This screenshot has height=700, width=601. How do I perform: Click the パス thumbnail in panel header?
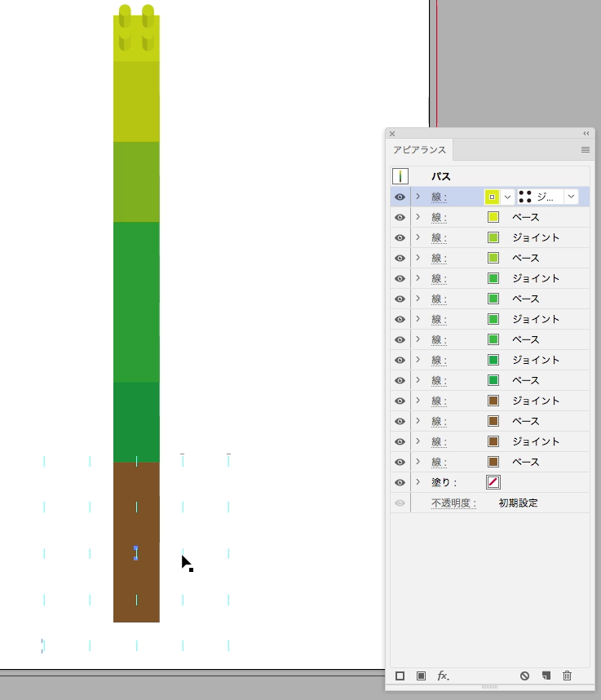400,176
